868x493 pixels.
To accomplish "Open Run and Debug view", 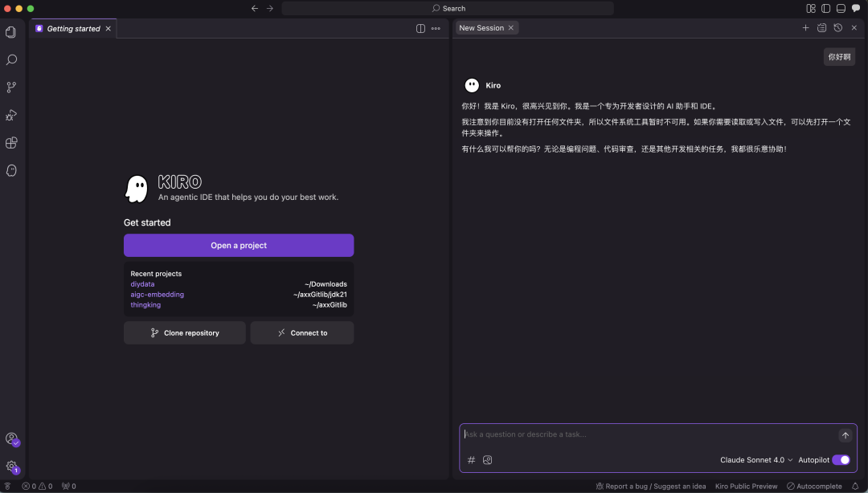I will [11, 115].
